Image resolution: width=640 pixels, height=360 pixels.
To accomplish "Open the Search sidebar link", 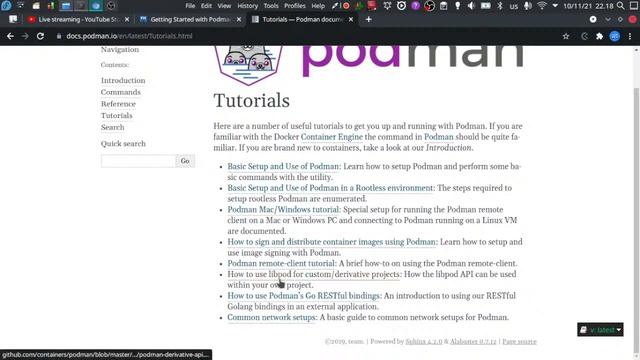I will 113,127.
